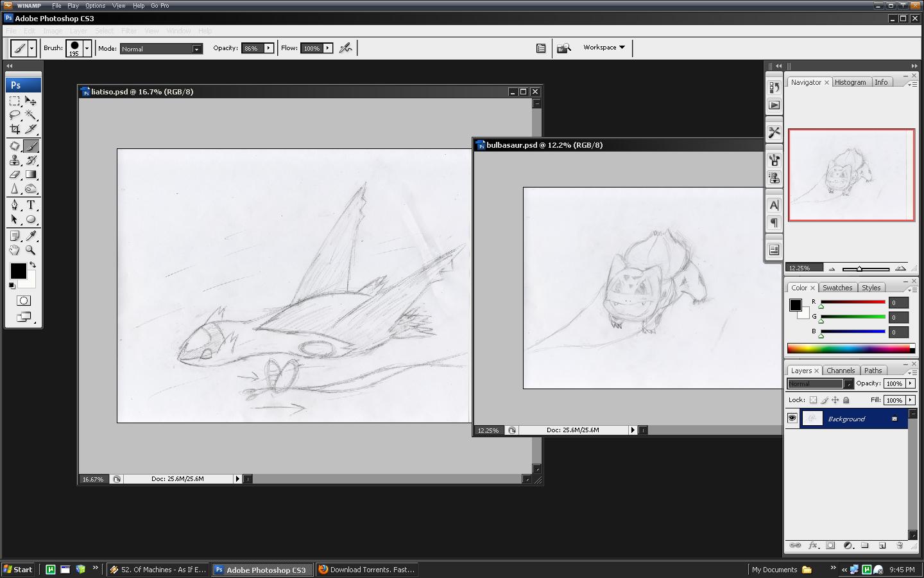Open the Opacity slider arrow in options bar
924x578 pixels.
pos(268,48)
